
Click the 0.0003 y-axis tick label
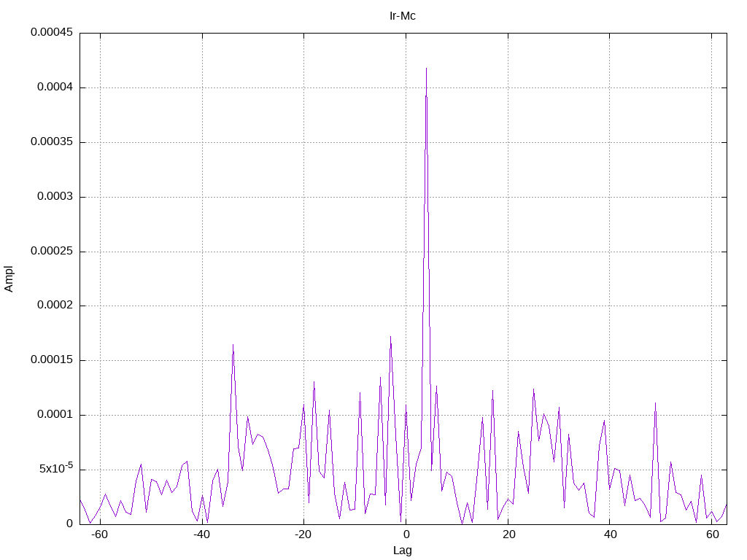click(x=55, y=196)
